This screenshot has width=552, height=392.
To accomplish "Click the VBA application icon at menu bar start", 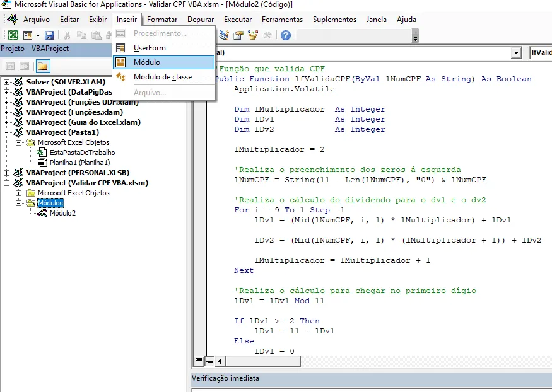I will pos(12,20).
